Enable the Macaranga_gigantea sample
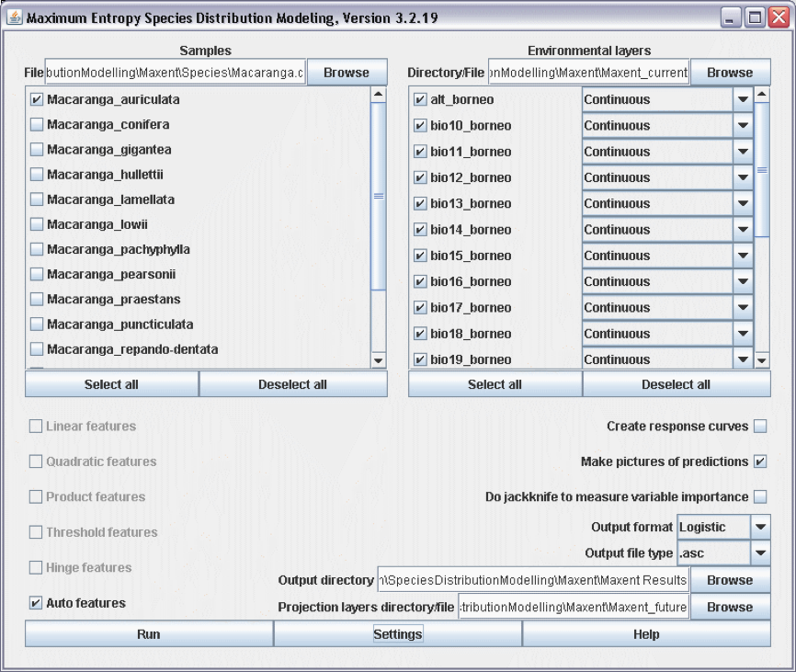This screenshot has height=672, width=796. coord(37,149)
